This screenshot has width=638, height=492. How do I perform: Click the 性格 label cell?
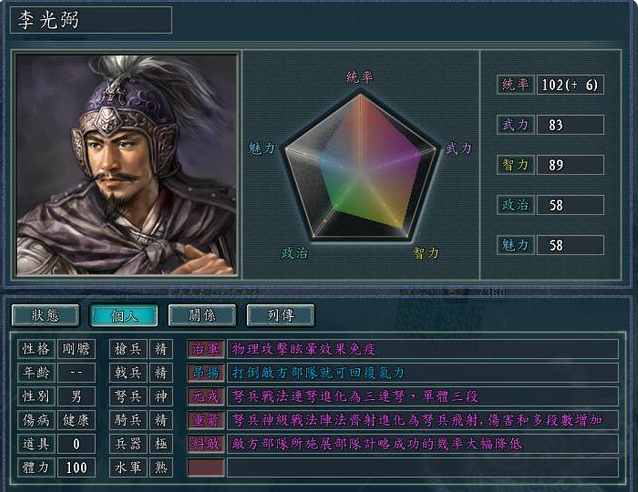pos(36,349)
